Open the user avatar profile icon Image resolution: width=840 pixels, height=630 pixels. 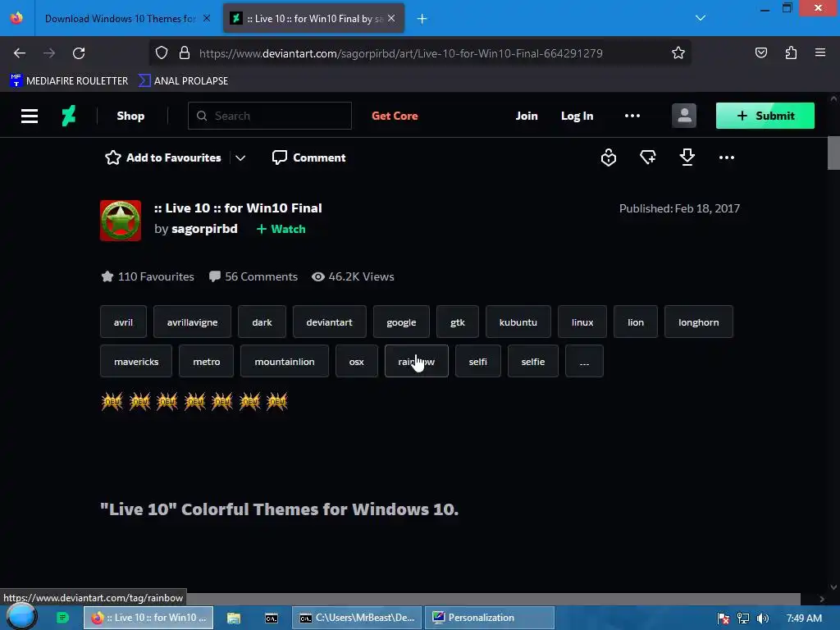684,116
